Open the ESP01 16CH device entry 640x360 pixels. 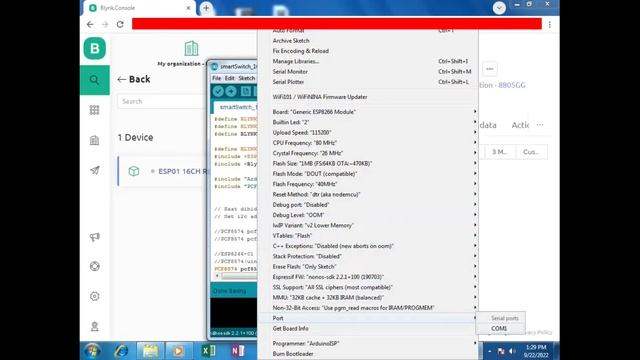pyautogui.click(x=162, y=171)
